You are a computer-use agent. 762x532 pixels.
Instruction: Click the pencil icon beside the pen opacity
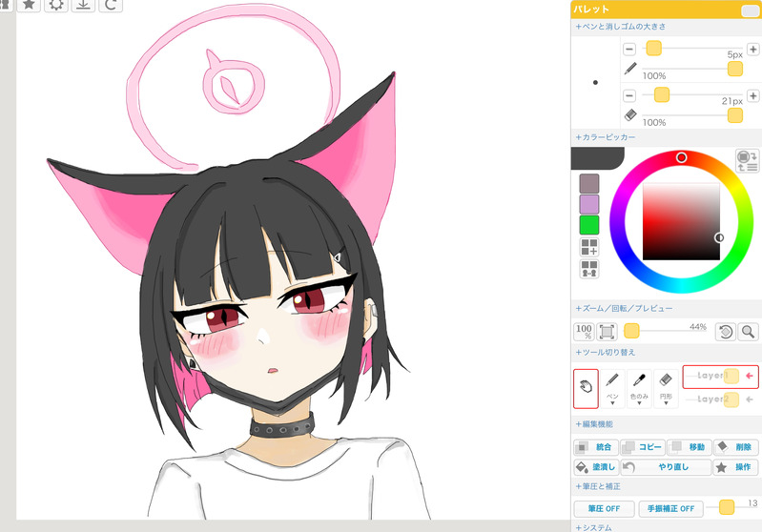click(x=630, y=69)
